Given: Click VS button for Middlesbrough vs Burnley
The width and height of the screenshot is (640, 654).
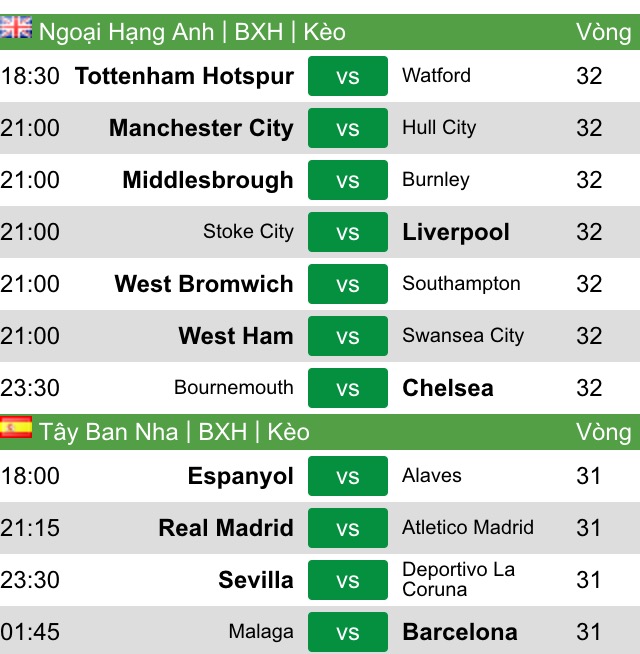Looking at the screenshot, I should coord(348,180).
